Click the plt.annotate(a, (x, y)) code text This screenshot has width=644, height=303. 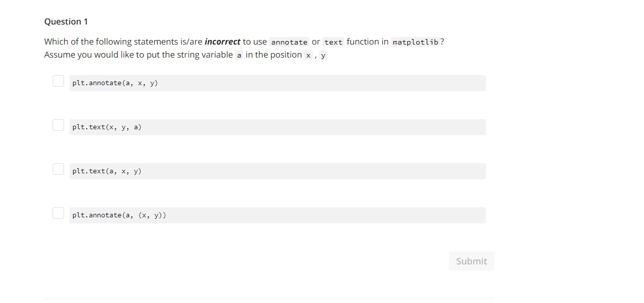pos(119,215)
